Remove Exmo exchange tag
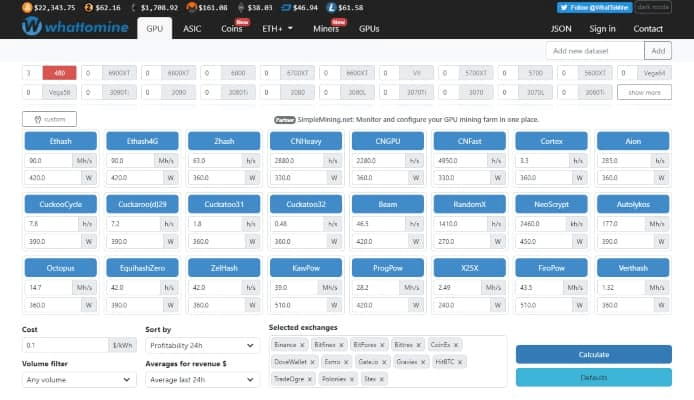694x400 pixels. tap(346, 362)
